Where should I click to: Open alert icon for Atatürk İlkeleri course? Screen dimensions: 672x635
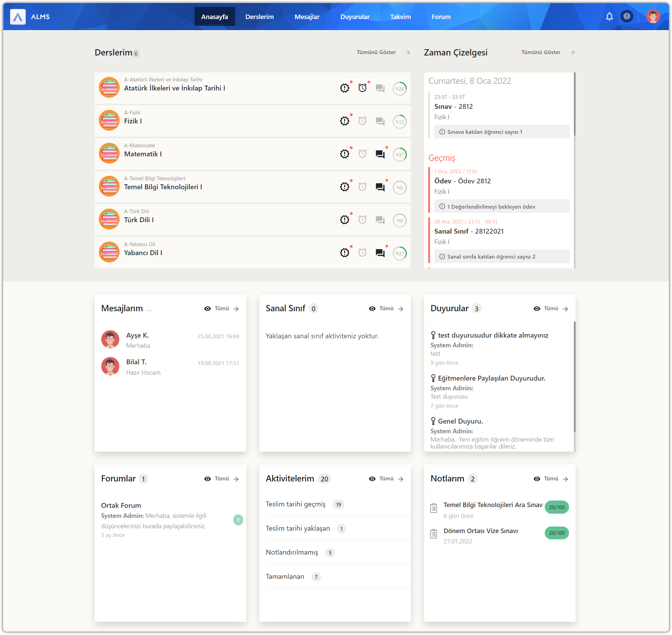click(344, 88)
